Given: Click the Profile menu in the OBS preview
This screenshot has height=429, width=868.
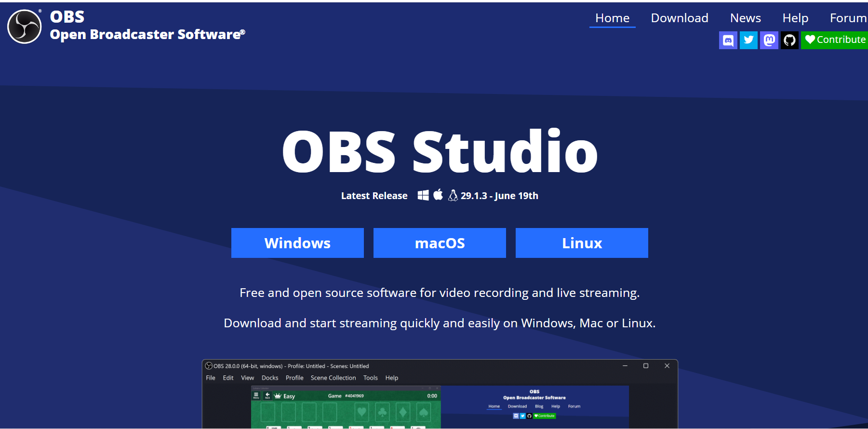Looking at the screenshot, I should coord(294,378).
